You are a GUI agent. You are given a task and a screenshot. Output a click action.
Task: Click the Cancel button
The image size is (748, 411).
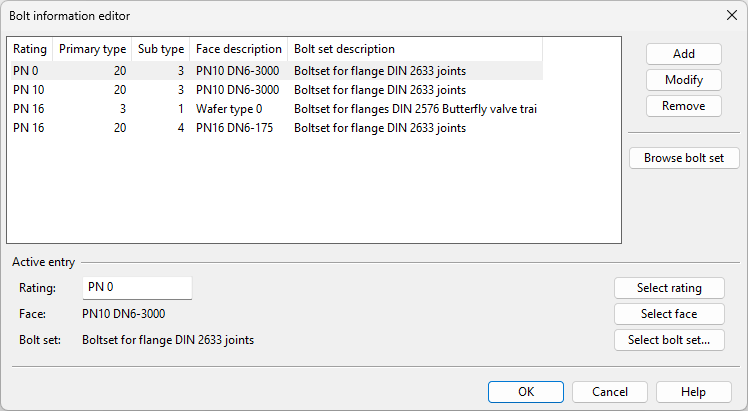click(610, 392)
